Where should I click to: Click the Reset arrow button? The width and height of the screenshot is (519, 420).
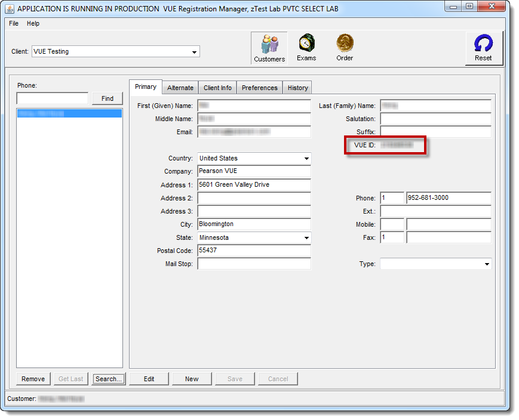483,48
